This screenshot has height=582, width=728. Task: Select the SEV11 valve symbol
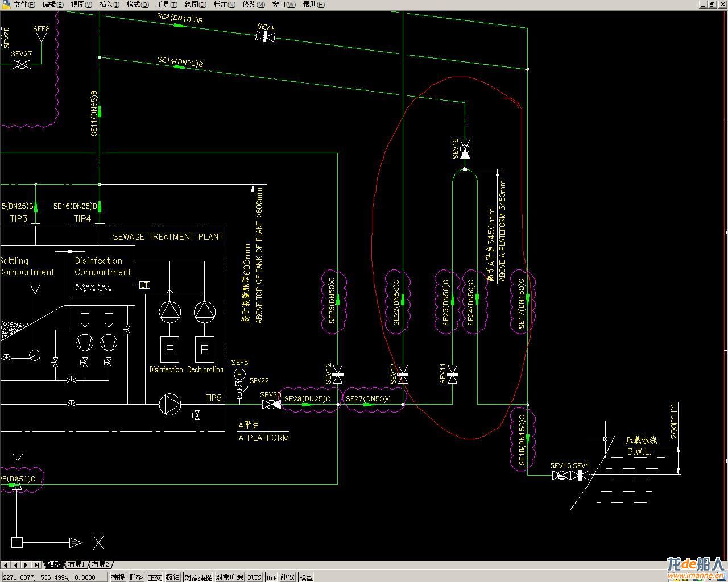point(453,374)
